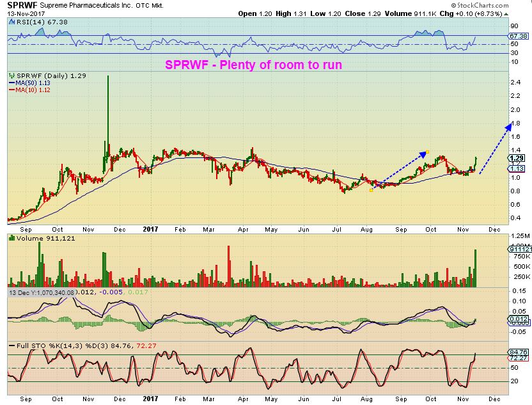Viewport: 532px width, 405px height.
Task: Click the -0.005 MACD signal value
Action: [110, 292]
